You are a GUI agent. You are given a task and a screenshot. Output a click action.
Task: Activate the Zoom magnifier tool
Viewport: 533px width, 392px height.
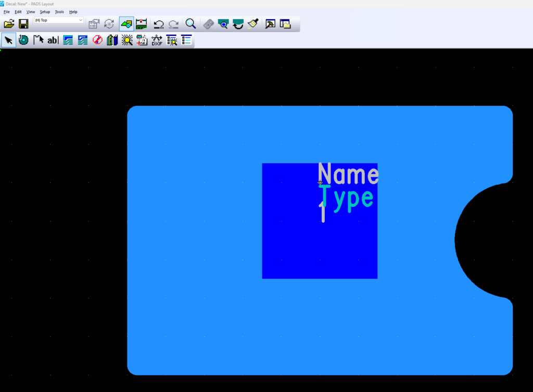(191, 24)
